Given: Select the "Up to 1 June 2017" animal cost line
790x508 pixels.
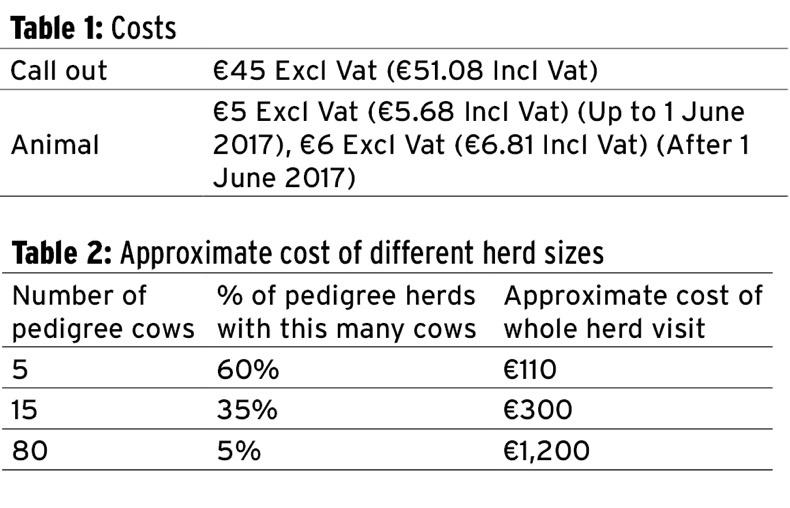Looking at the screenshot, I should [x=478, y=113].
